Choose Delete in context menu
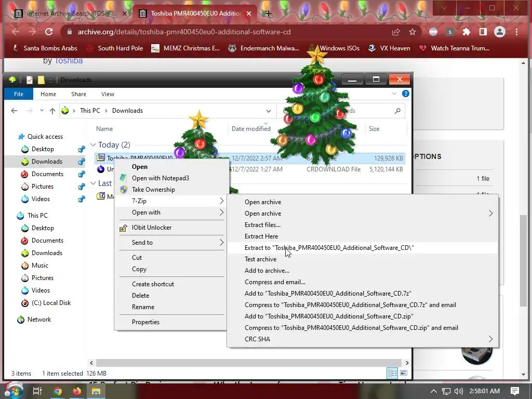This screenshot has width=532, height=399. click(170, 296)
